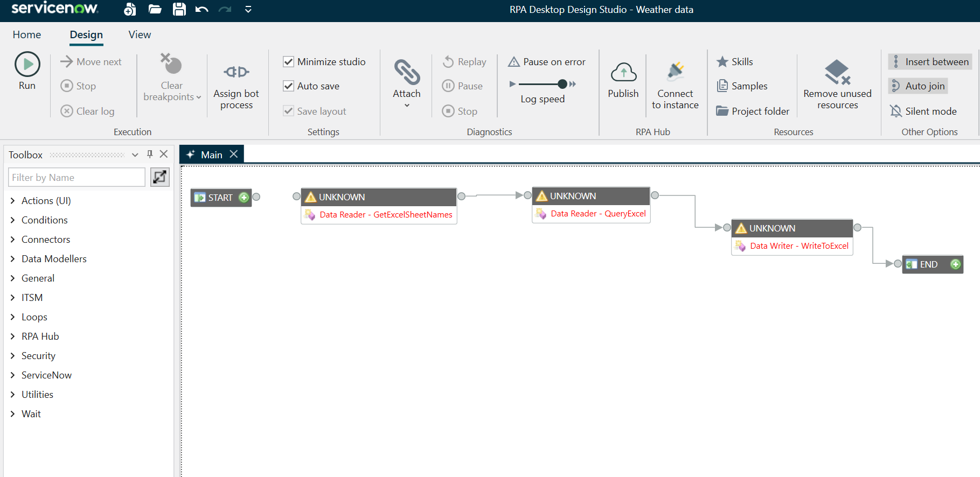This screenshot has height=477, width=980.
Task: Select the GetExcelSheetNames Data Reader node
Action: click(x=379, y=206)
